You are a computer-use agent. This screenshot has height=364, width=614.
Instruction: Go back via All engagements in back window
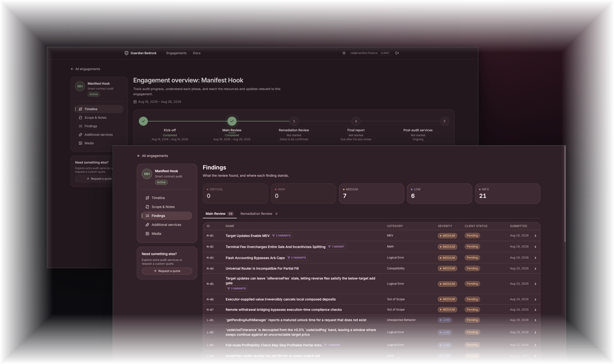[85, 69]
